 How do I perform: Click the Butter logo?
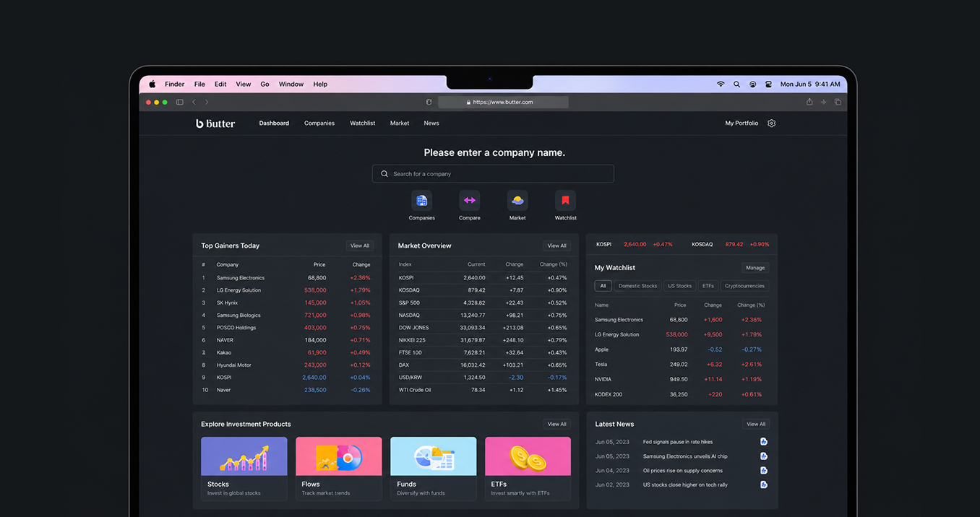(215, 123)
